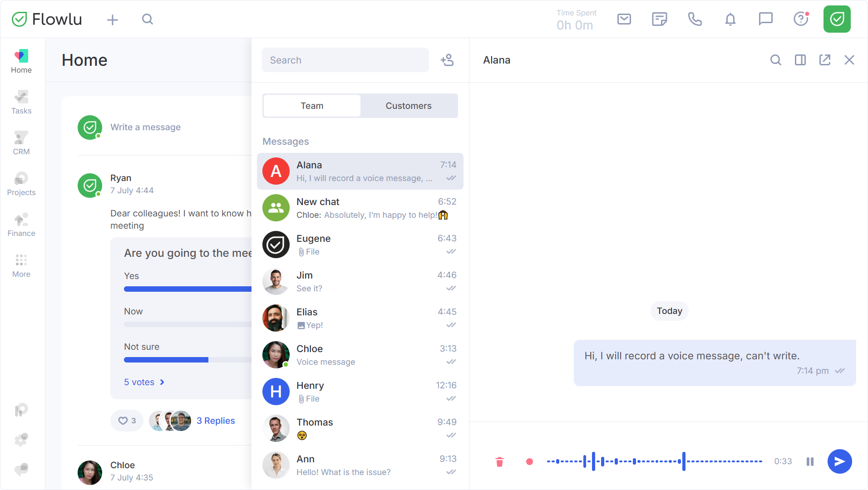
Task: Open the phone calls icon
Action: [x=695, y=19]
